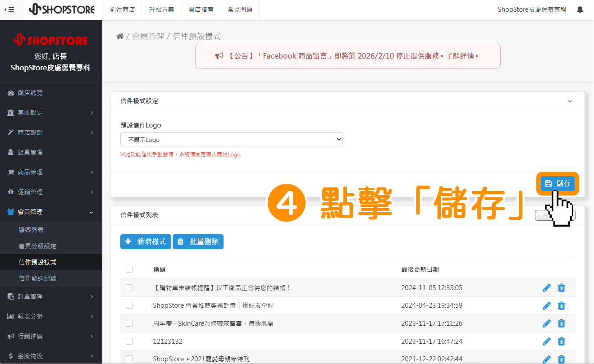594x364 pixels.
Task: Click the 新增樣式 button to add a template
Action: pos(146,241)
